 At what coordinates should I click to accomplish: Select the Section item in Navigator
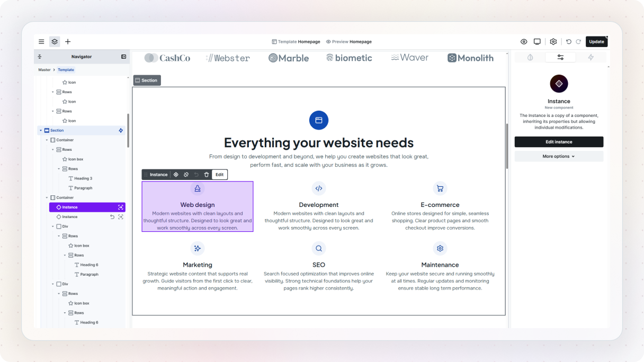pos(81,130)
